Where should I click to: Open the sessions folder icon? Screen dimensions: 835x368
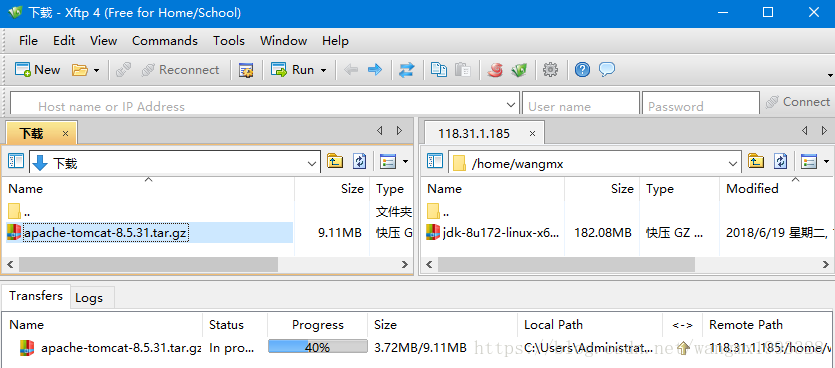(x=79, y=70)
